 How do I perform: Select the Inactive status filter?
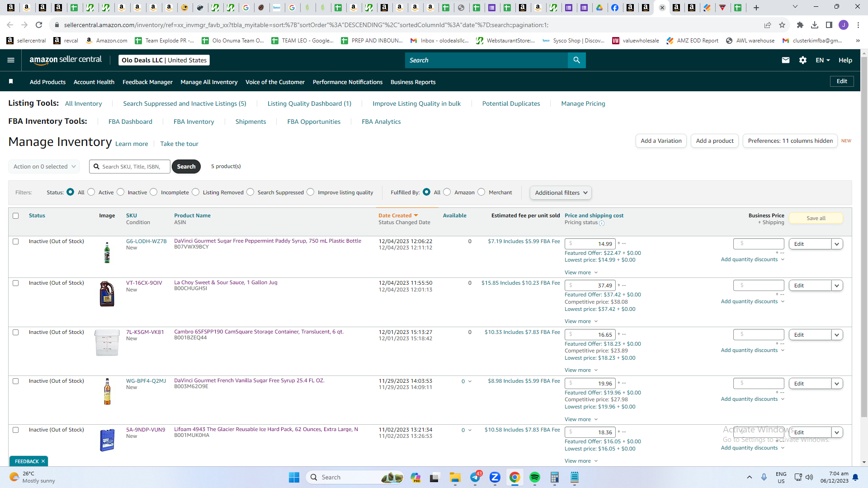tap(121, 192)
